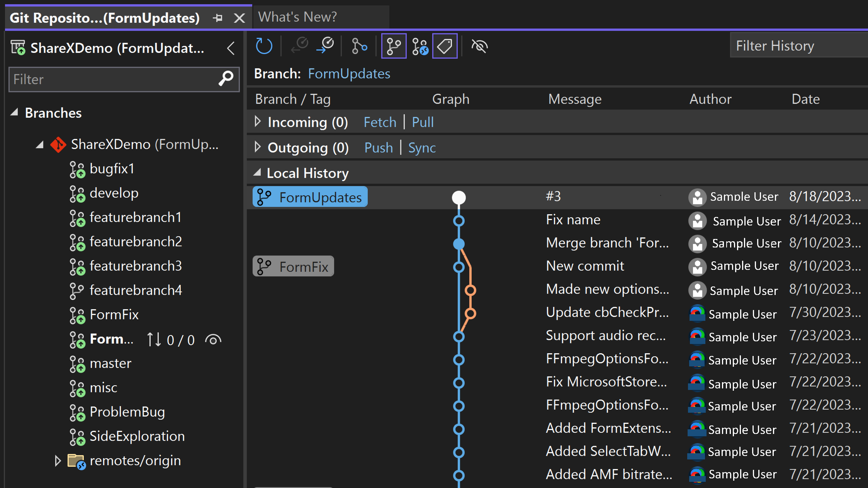Viewport: 868px width, 488px height.
Task: Click the Sync outgoing commits button
Action: click(x=422, y=148)
